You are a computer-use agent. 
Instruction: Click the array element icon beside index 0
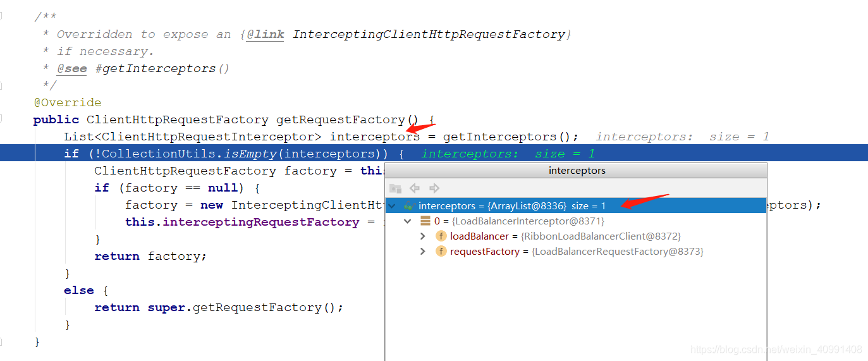(x=425, y=221)
